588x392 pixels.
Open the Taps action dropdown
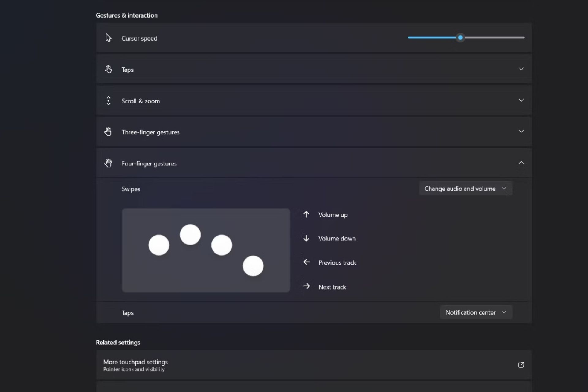pyautogui.click(x=475, y=312)
